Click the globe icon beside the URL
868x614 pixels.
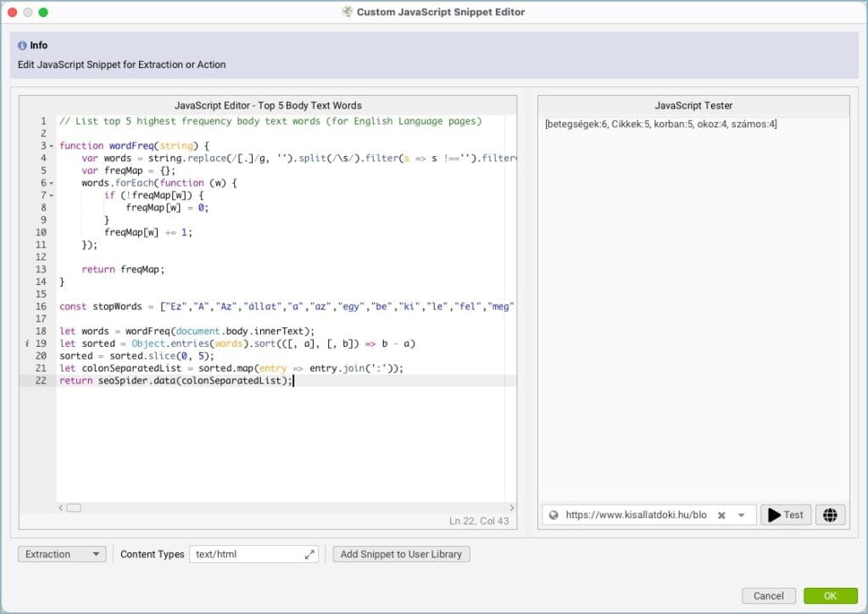click(x=554, y=515)
